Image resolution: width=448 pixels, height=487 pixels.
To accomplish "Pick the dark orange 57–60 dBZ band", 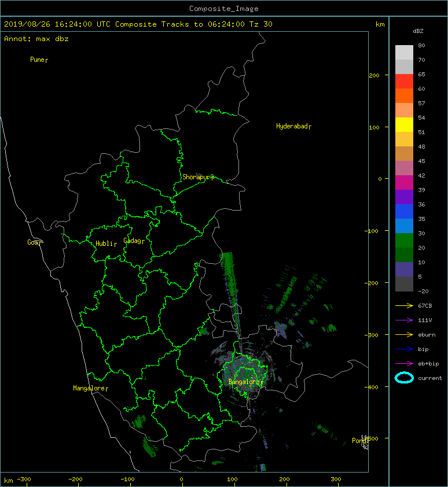I will pyautogui.click(x=404, y=96).
